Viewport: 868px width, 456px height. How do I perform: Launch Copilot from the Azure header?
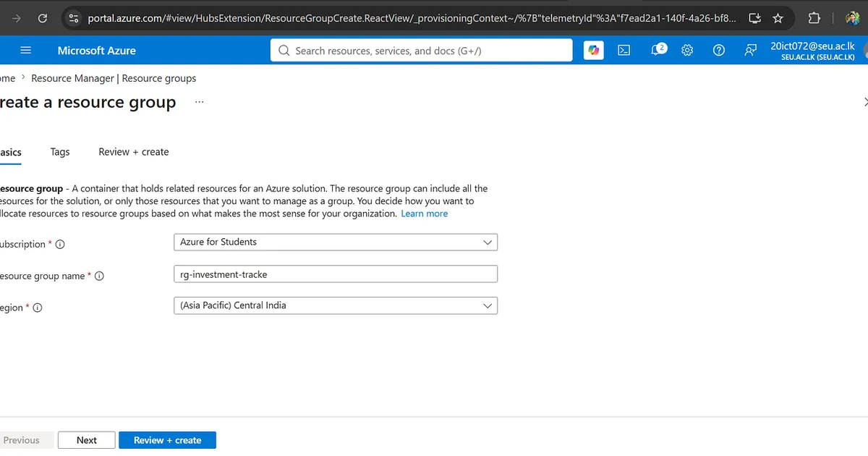click(x=594, y=50)
